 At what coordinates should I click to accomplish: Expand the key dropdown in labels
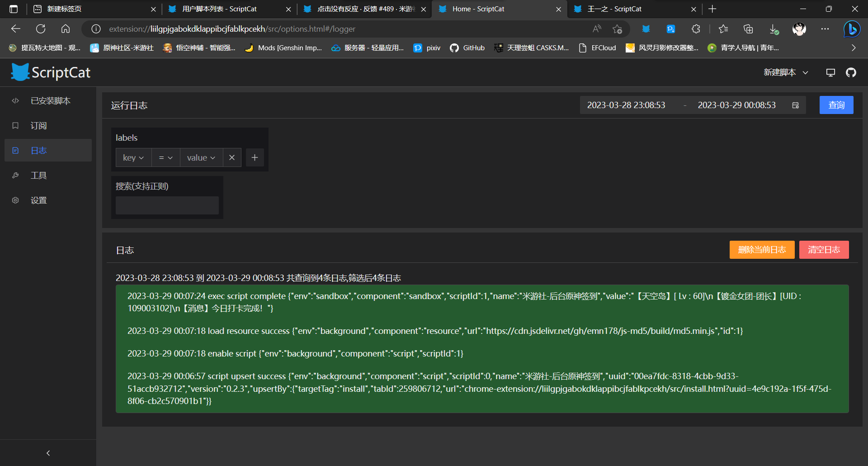tap(133, 157)
